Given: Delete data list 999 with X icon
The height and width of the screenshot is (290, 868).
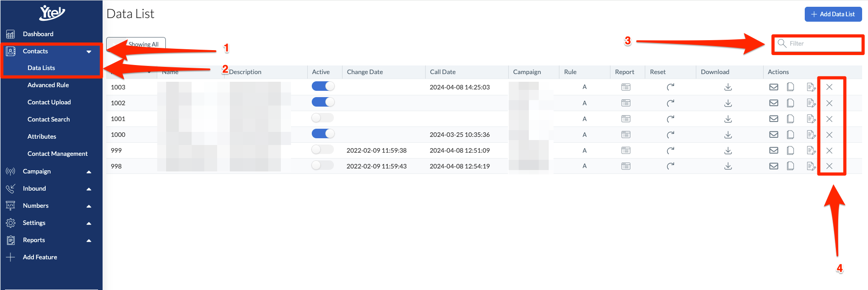Looking at the screenshot, I should point(829,150).
